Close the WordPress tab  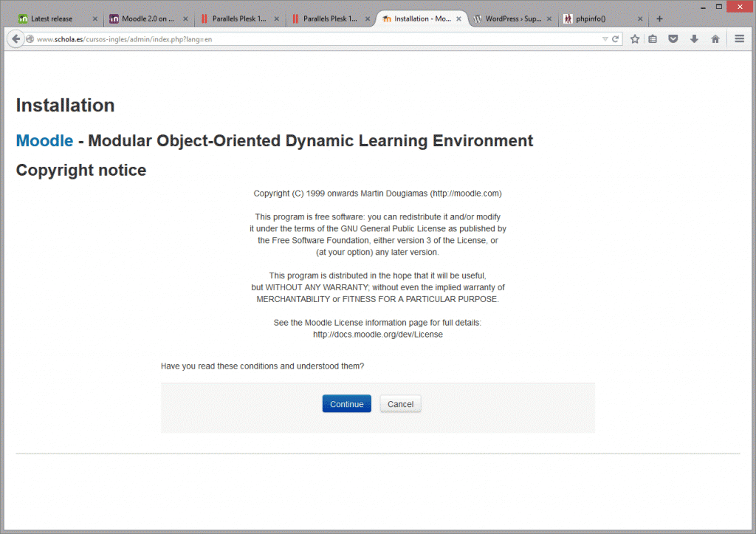pyautogui.click(x=549, y=18)
